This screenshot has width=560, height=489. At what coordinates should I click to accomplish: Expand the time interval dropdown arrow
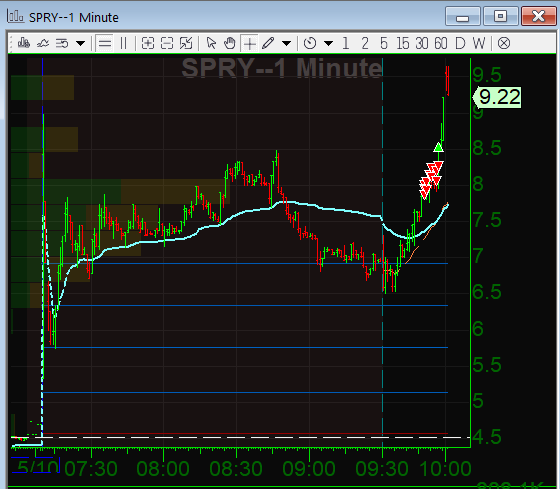point(328,44)
